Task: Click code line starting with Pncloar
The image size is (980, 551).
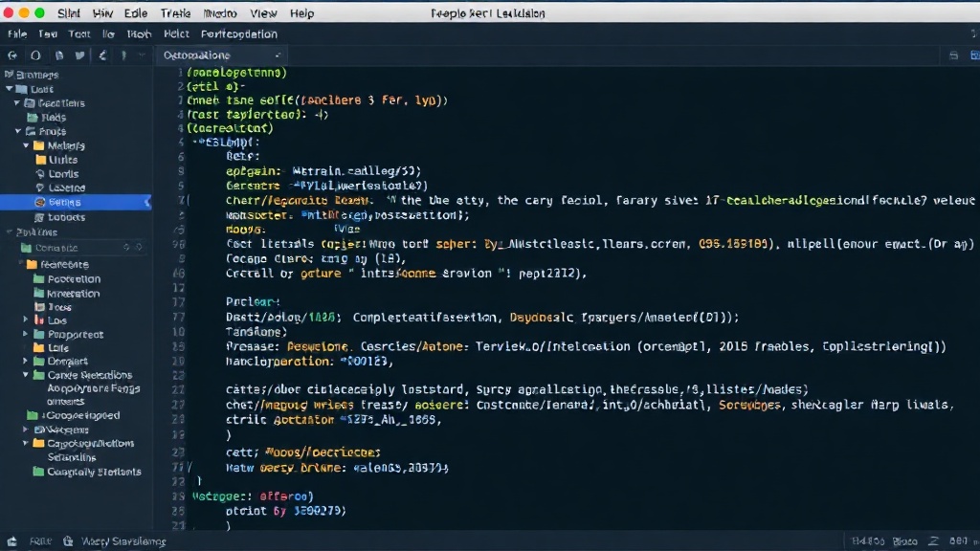Action: click(x=253, y=301)
